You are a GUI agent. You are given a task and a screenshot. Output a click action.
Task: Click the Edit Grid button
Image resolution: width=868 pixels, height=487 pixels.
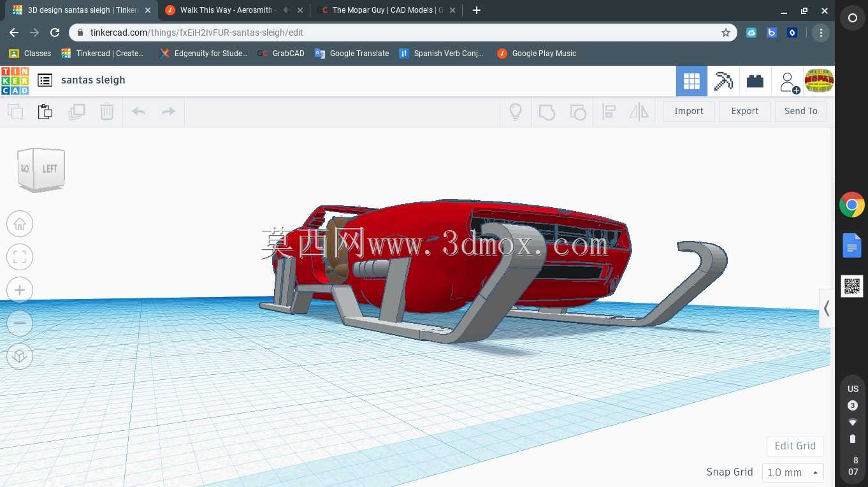click(x=795, y=446)
